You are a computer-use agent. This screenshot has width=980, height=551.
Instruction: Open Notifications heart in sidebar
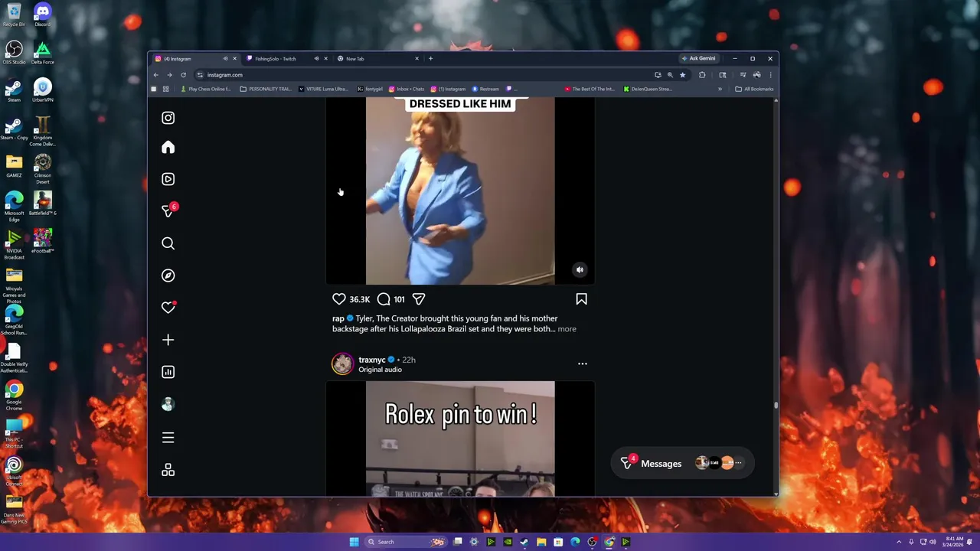click(168, 308)
